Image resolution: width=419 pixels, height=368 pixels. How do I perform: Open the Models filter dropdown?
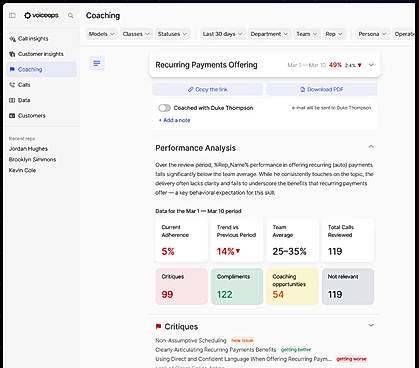[x=102, y=34]
